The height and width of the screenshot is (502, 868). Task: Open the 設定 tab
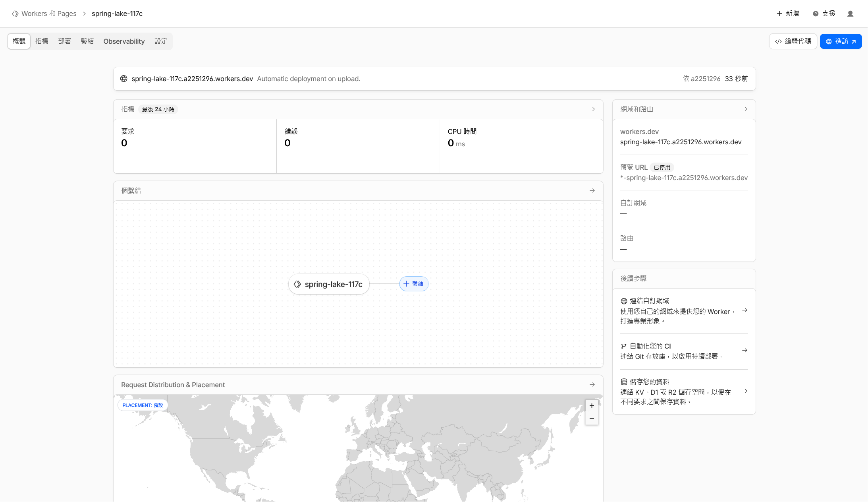[x=161, y=41]
